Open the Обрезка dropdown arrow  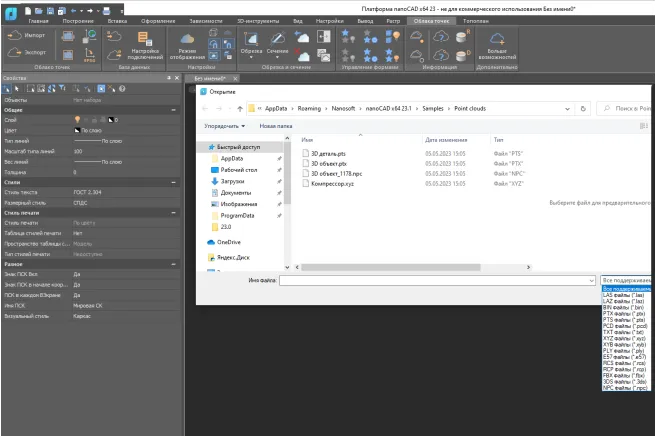(x=251, y=57)
